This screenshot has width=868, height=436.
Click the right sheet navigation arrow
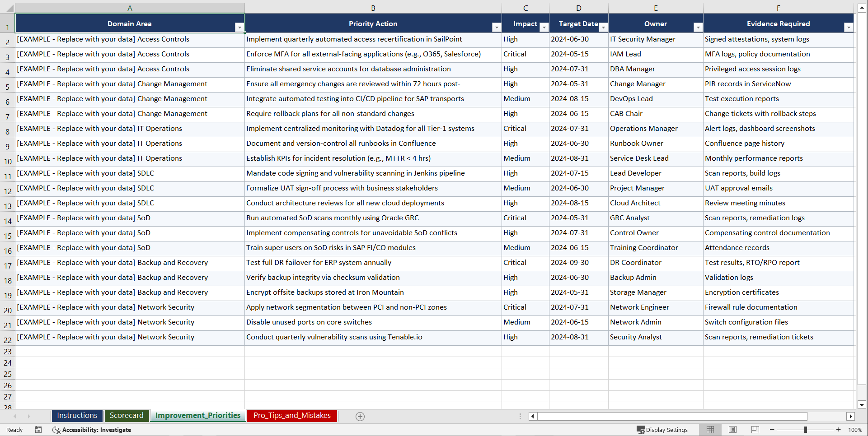(x=29, y=416)
